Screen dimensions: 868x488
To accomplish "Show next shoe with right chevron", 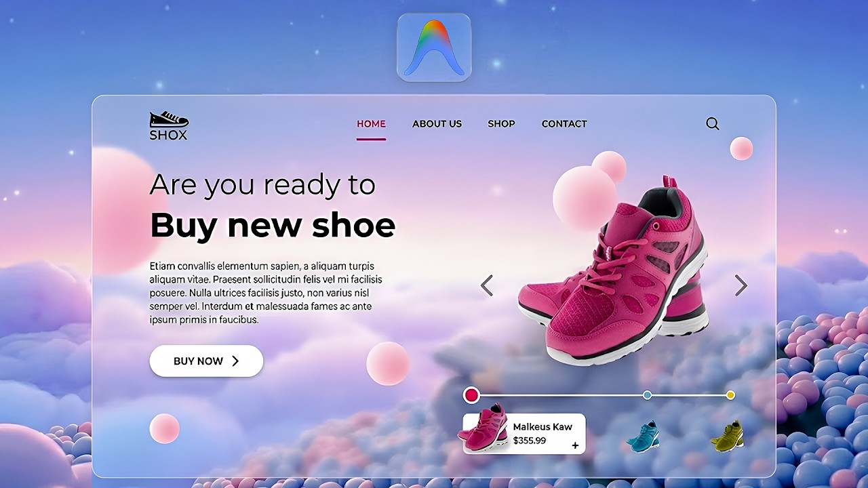I will [x=741, y=285].
